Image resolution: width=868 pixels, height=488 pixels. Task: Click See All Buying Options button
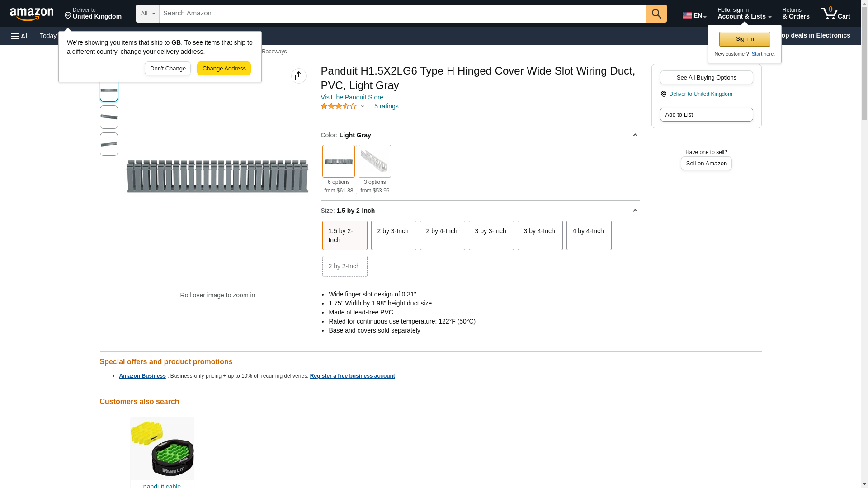coord(706,77)
